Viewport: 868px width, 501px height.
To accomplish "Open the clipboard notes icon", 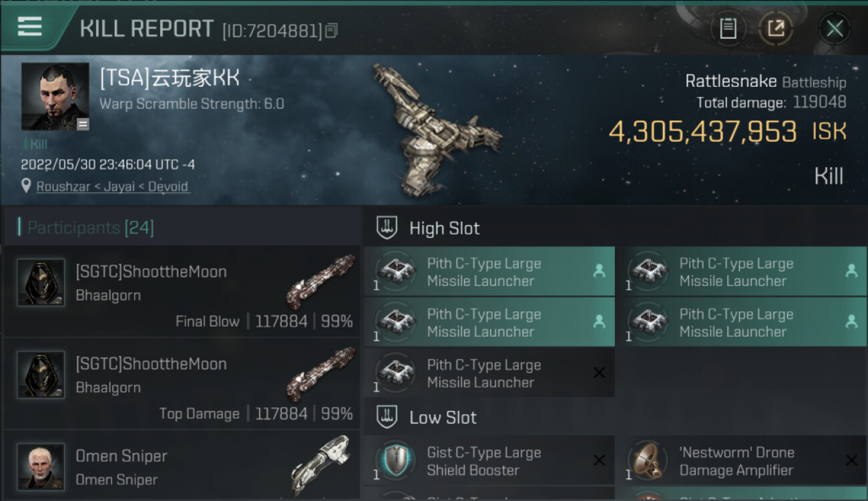I will [x=728, y=28].
